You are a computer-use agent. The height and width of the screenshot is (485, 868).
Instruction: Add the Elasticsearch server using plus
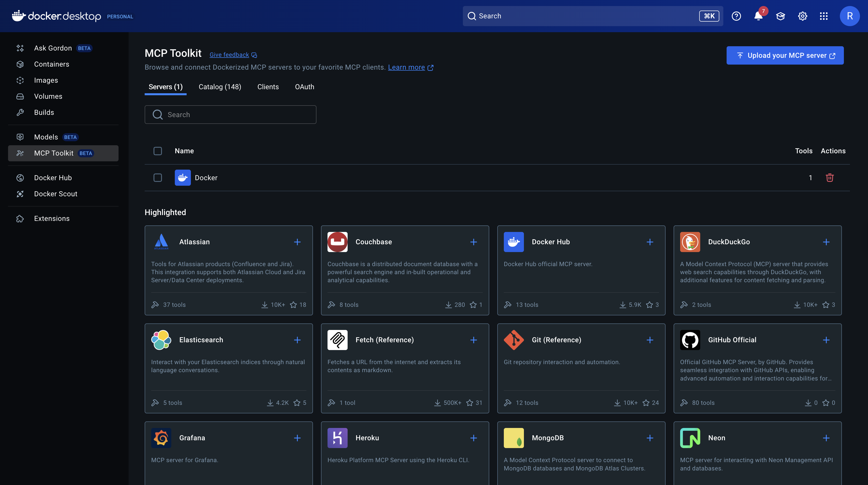pyautogui.click(x=297, y=340)
